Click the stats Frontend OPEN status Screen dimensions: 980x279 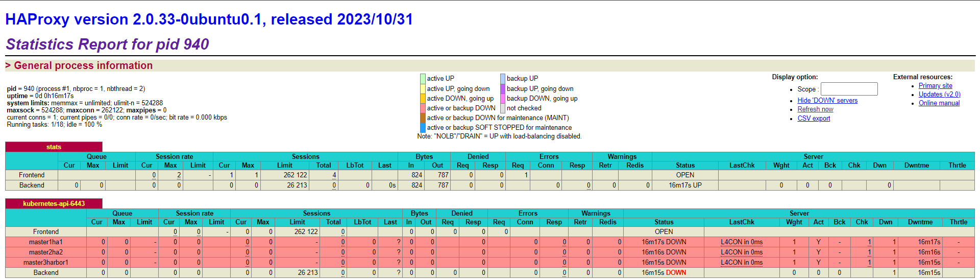pyautogui.click(x=685, y=175)
